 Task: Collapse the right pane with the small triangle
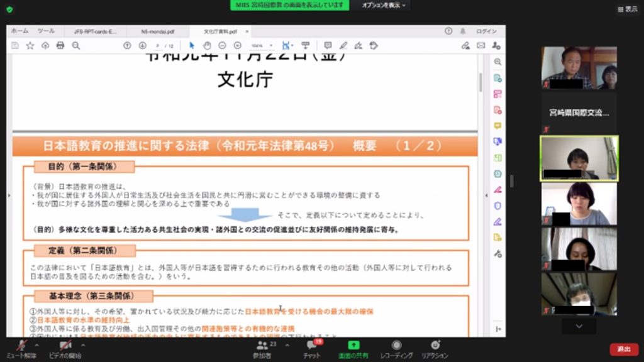tap(486, 196)
